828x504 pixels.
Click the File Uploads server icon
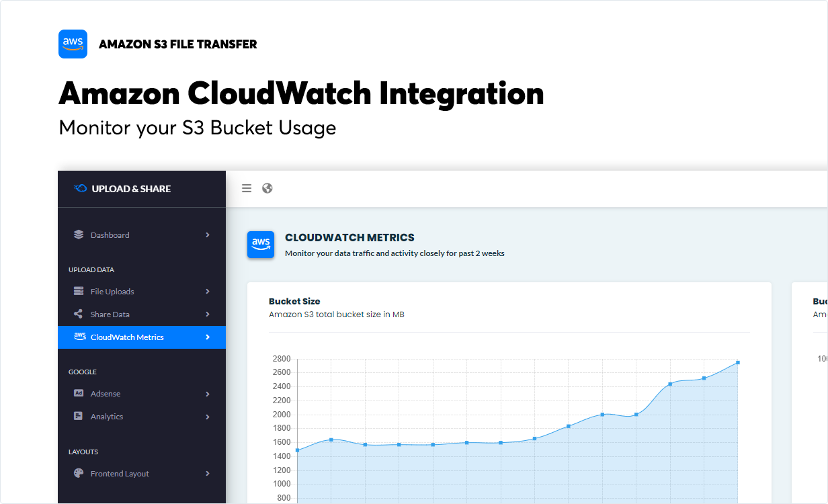(79, 291)
